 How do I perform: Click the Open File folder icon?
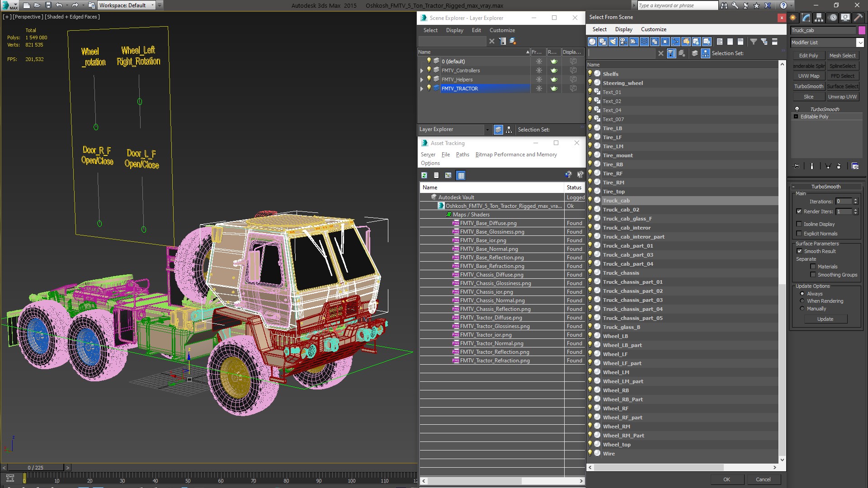tap(38, 5)
